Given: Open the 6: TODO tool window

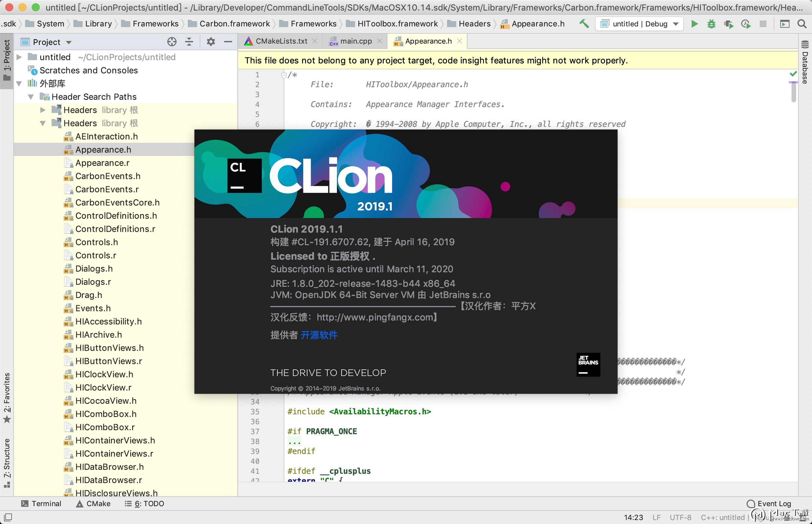Looking at the screenshot, I should point(144,504).
